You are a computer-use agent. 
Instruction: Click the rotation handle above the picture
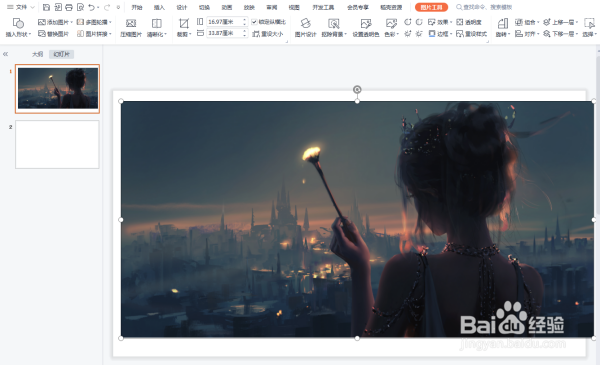point(357,90)
